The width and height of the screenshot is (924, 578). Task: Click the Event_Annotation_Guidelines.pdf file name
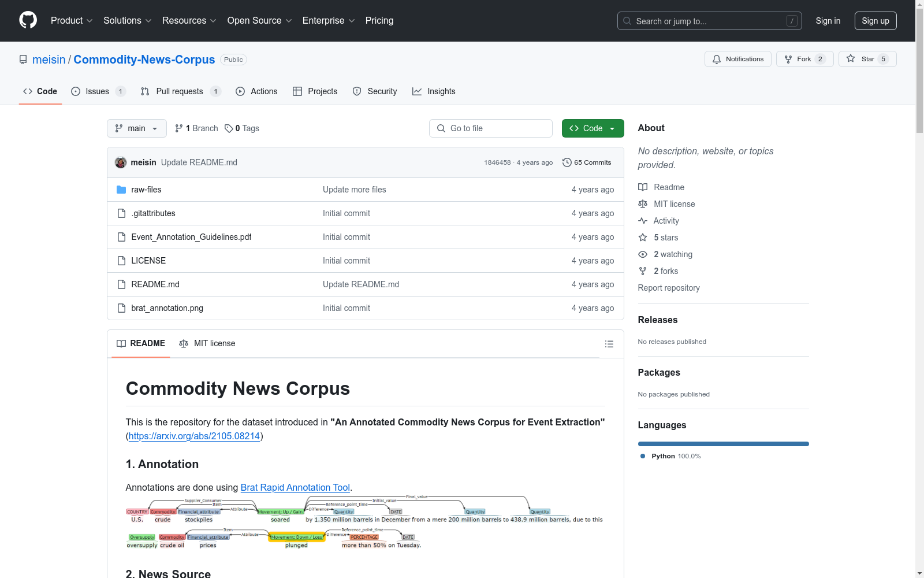click(191, 237)
